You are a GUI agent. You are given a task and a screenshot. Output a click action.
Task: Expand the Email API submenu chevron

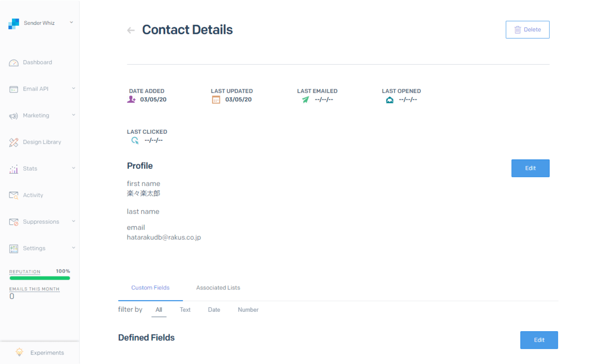pos(74,89)
